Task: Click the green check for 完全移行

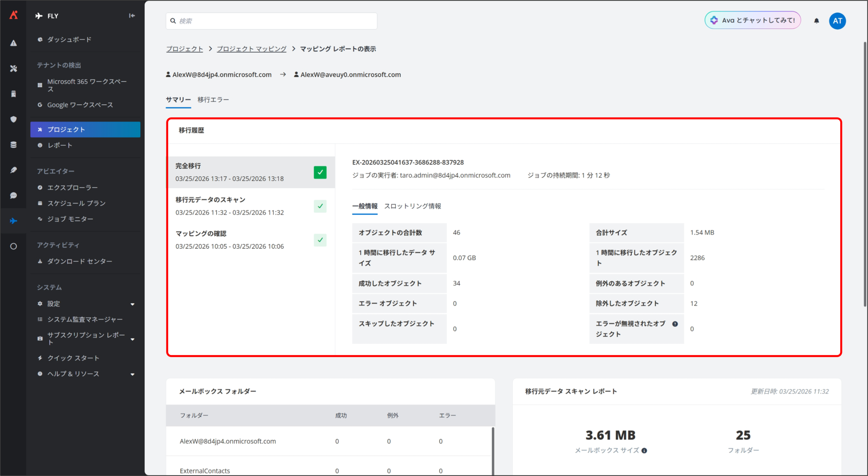Action: [x=320, y=172]
